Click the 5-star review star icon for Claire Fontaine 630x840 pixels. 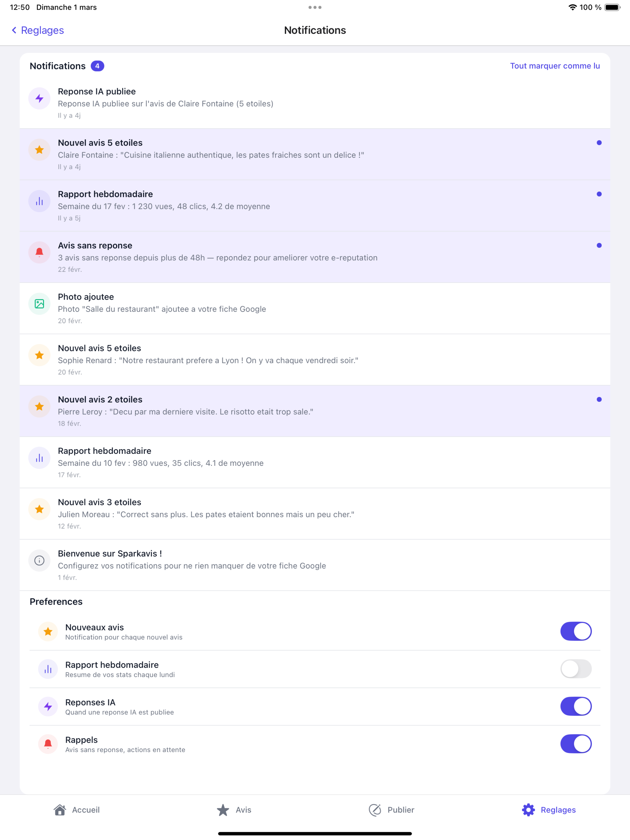(x=39, y=150)
